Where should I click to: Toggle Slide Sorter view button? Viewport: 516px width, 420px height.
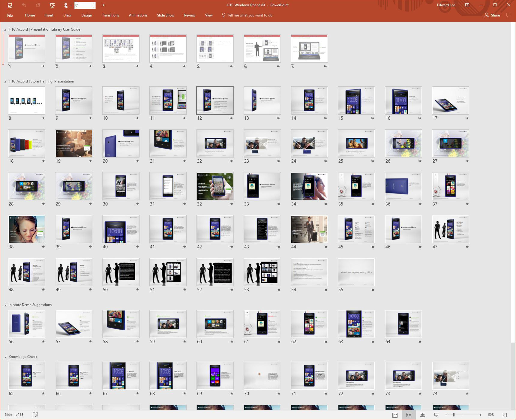tap(408, 415)
